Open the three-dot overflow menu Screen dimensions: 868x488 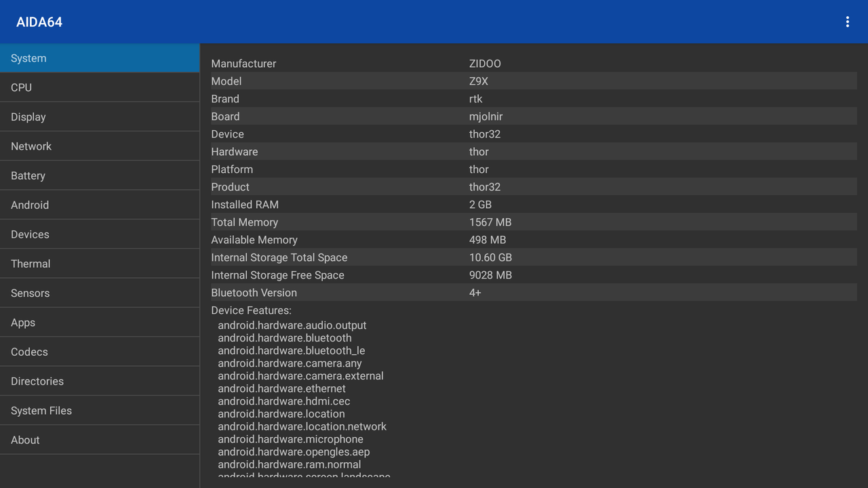tap(847, 22)
